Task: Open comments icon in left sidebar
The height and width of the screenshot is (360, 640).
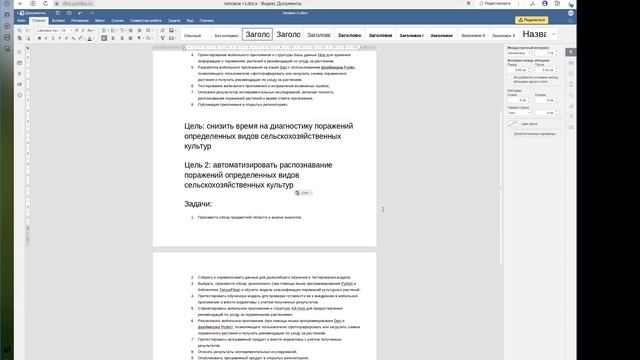Action: coord(20,63)
